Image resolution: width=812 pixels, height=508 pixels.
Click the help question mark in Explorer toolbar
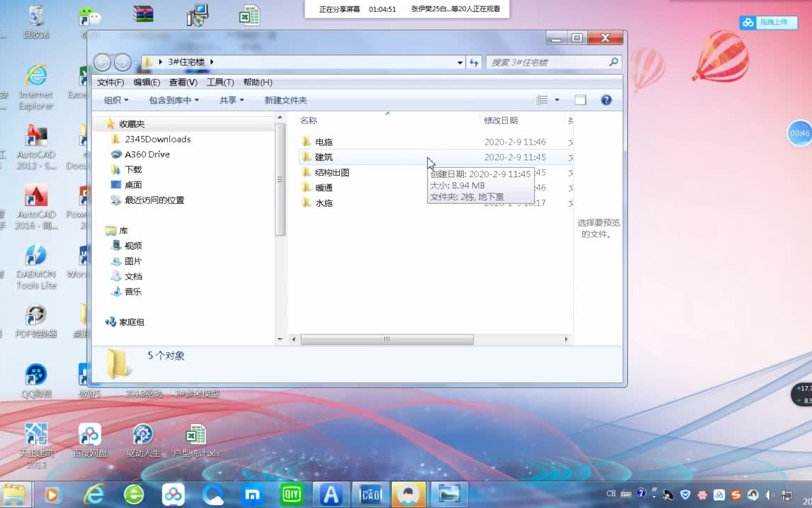605,99
